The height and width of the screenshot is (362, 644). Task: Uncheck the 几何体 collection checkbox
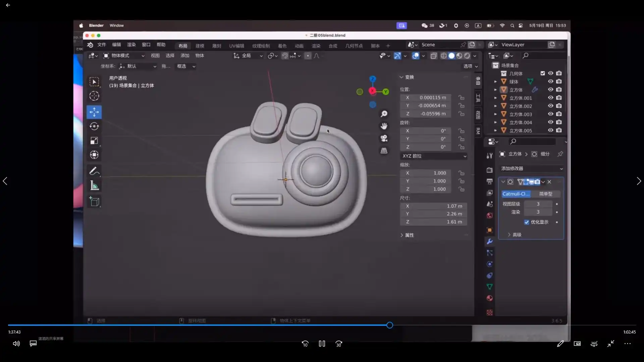(543, 73)
